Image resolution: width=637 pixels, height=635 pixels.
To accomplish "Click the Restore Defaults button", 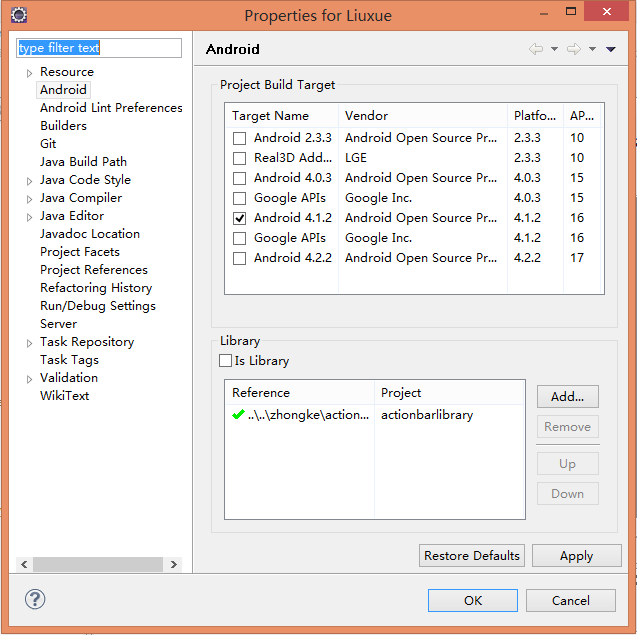I will point(472,556).
